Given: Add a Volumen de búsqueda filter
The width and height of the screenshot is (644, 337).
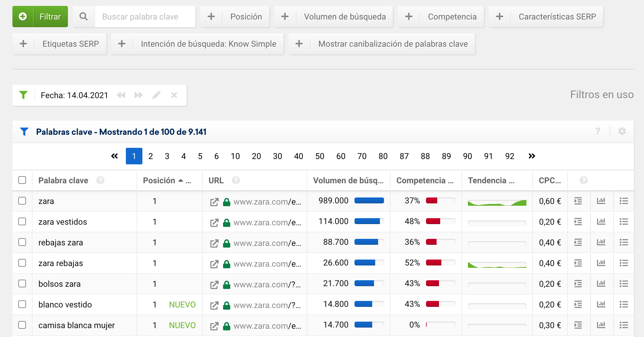Looking at the screenshot, I should (x=334, y=17).
